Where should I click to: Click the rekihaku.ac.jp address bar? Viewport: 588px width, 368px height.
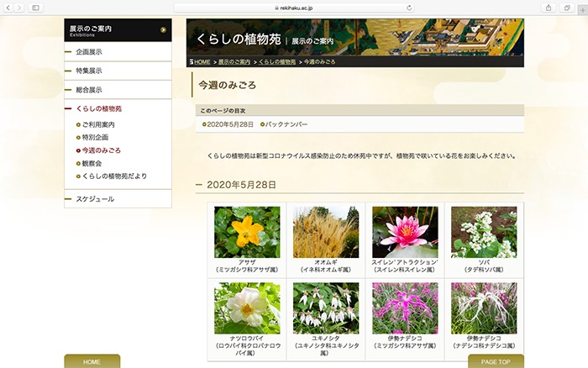pos(294,8)
